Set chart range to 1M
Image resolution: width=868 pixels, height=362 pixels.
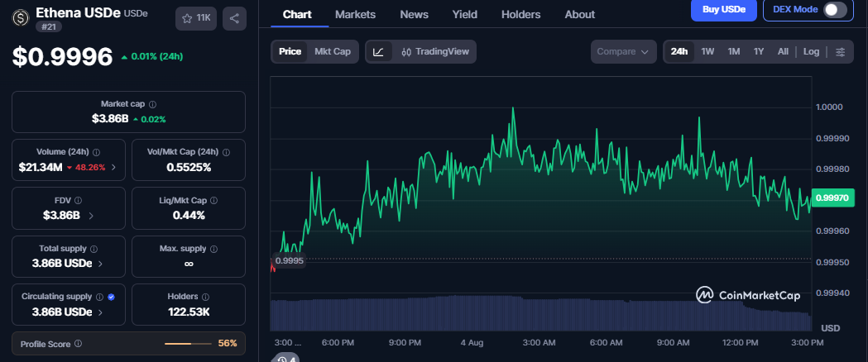pos(734,51)
